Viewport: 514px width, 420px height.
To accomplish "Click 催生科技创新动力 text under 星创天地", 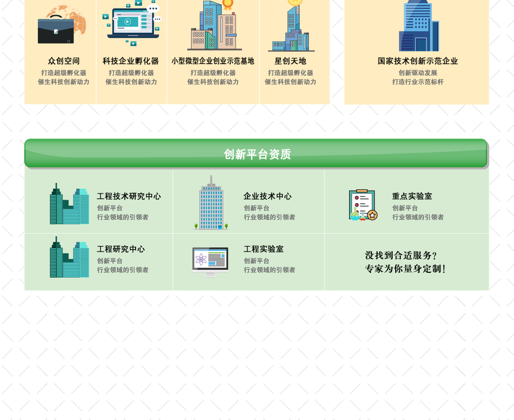I will coord(290,82).
